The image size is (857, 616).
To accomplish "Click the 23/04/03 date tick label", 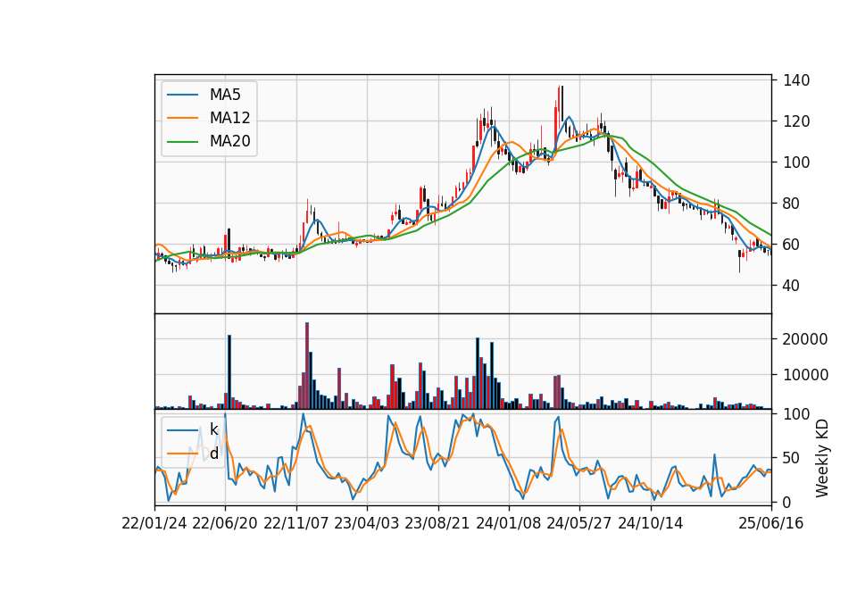I will tap(367, 523).
